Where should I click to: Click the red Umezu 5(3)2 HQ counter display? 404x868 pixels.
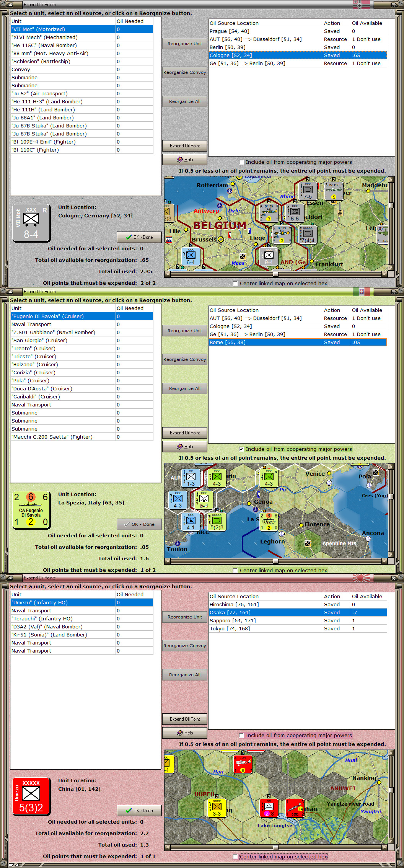click(31, 796)
